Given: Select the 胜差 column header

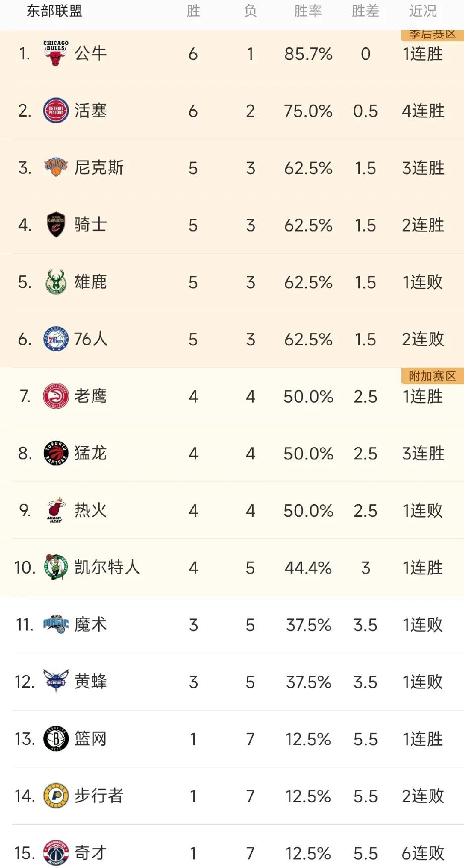Looking at the screenshot, I should pyautogui.click(x=365, y=11).
